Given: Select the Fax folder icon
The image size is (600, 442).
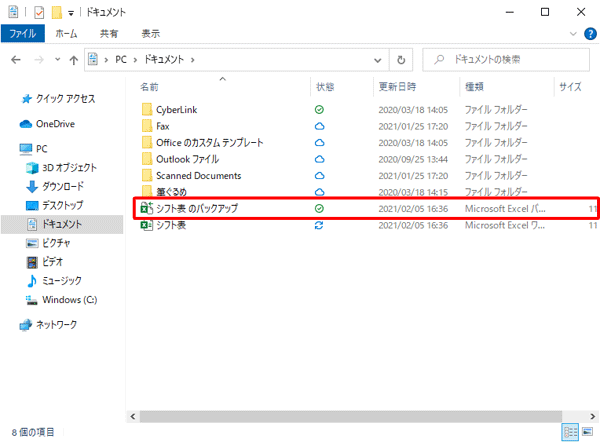Looking at the screenshot, I should (x=147, y=126).
